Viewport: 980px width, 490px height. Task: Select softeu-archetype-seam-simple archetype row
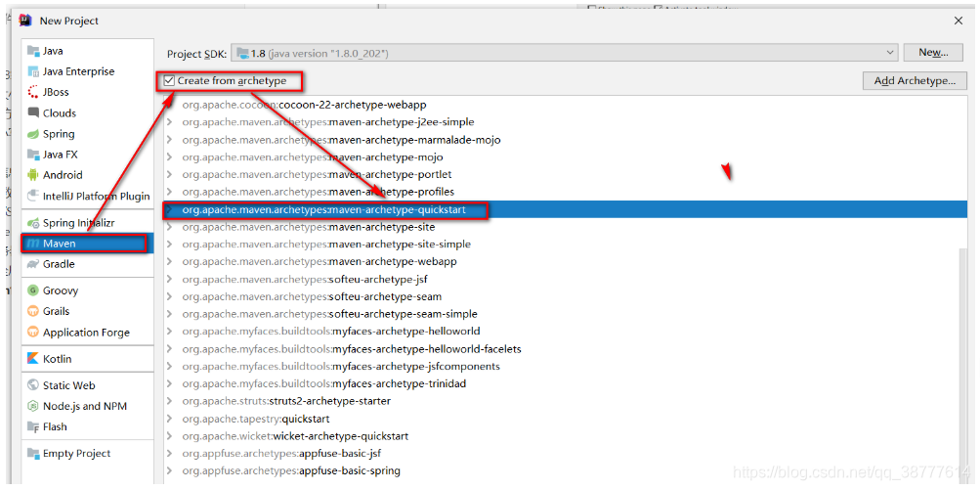tap(560, 314)
